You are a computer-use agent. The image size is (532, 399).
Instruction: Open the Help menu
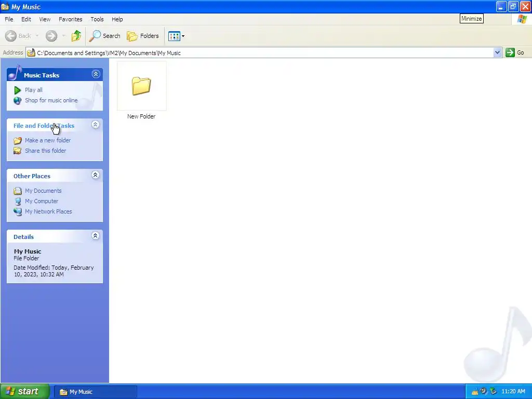(117, 19)
